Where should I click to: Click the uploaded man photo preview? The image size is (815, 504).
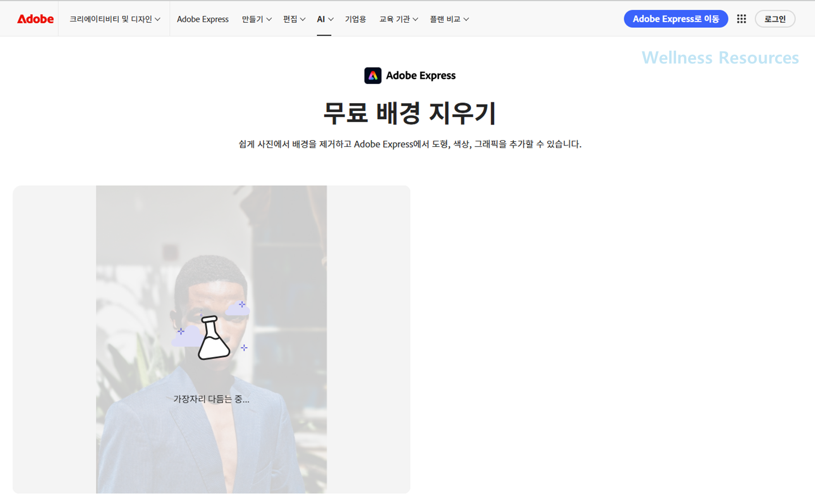click(211, 339)
